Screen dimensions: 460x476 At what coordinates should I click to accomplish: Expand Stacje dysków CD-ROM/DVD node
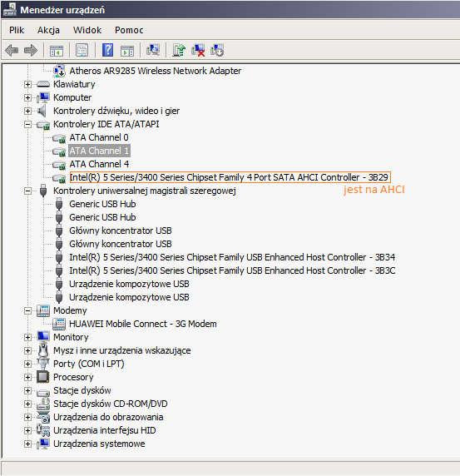pyautogui.click(x=27, y=404)
